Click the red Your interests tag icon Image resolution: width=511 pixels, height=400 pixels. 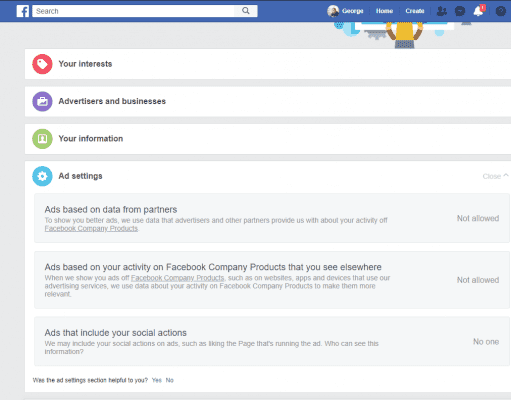coord(42,64)
